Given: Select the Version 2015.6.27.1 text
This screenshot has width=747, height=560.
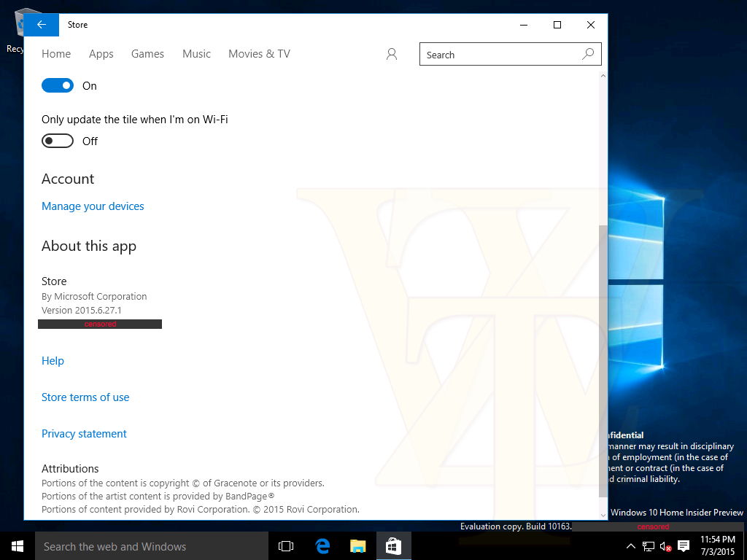Looking at the screenshot, I should tap(82, 310).
